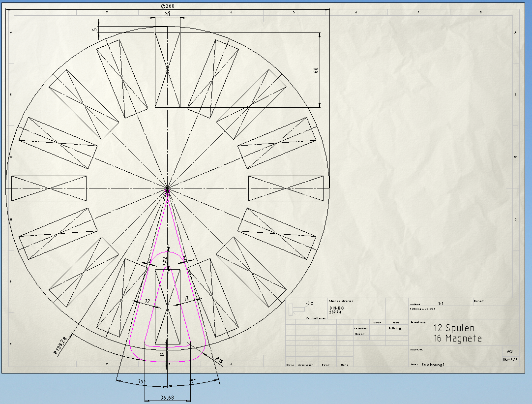Select the R15 radius dimension label
532x404 pixels.
[x=219, y=362]
